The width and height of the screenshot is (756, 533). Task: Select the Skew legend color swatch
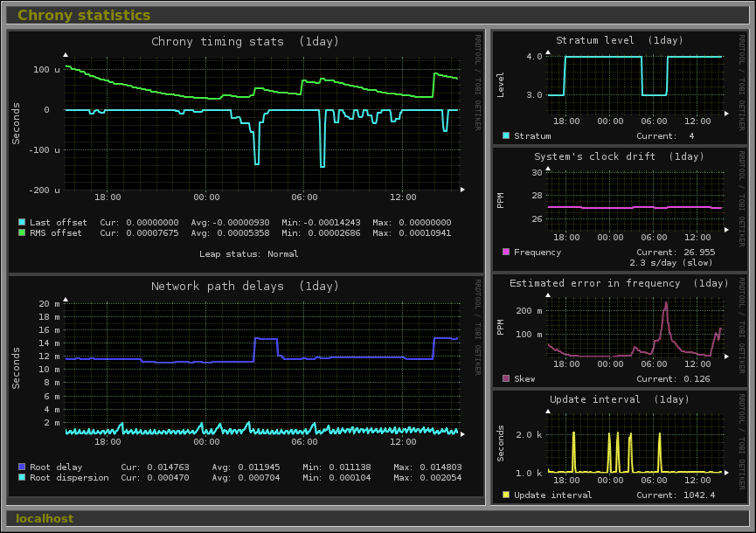pos(506,379)
